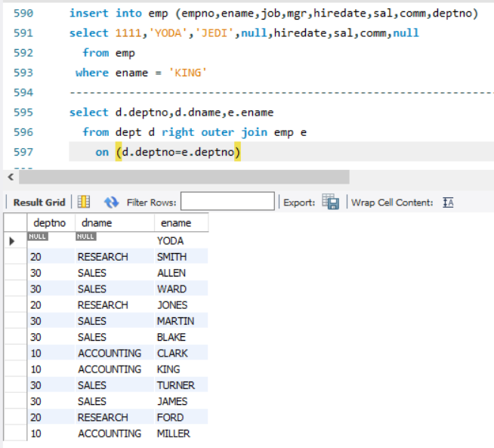Select the ALLEN cell
Viewport: 494px width, 448px height.
[181, 273]
